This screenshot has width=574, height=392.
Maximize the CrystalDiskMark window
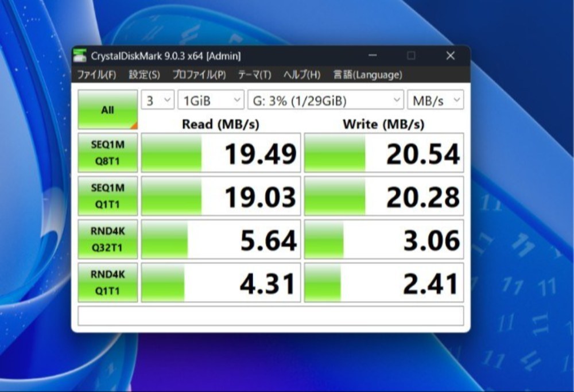click(411, 55)
